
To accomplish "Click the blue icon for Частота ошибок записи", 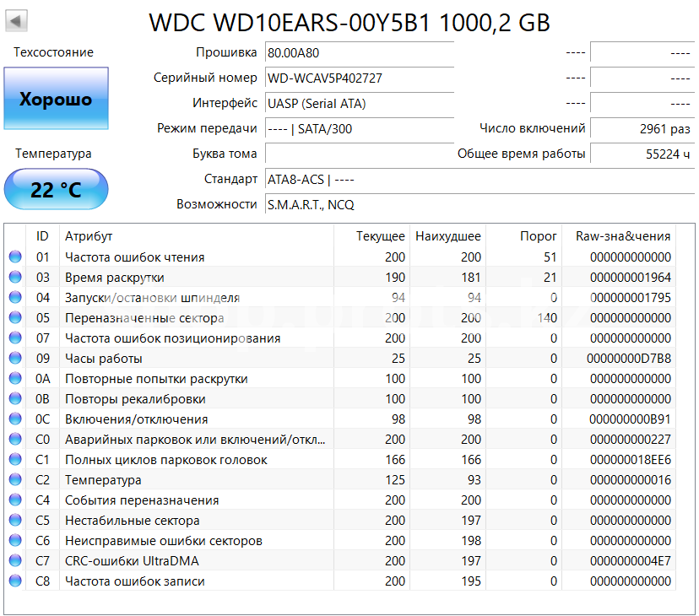I will 15,581.
